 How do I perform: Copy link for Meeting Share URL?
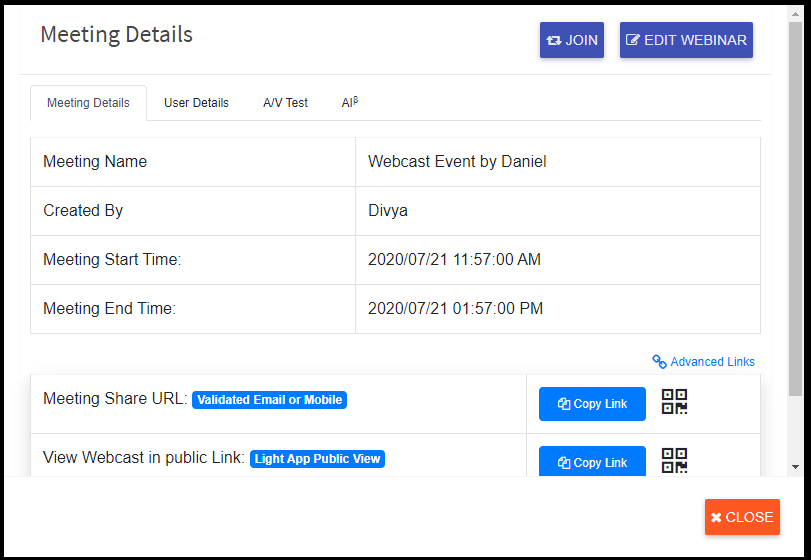592,404
